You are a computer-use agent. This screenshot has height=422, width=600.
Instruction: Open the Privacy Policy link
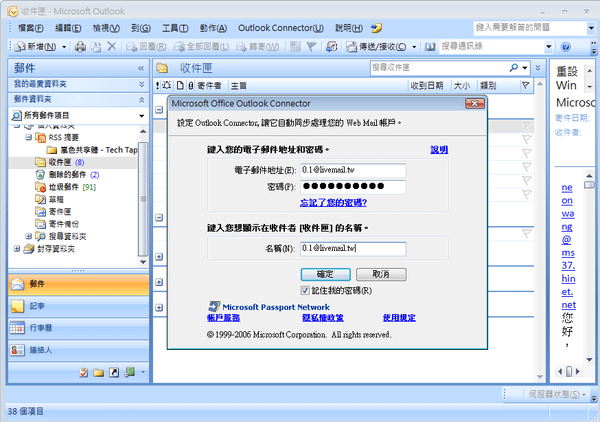(x=323, y=318)
